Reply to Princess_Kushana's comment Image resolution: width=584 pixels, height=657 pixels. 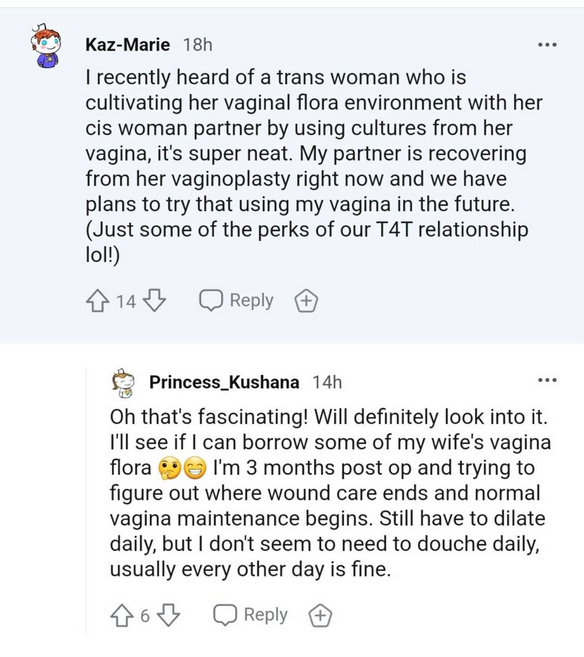point(251,615)
